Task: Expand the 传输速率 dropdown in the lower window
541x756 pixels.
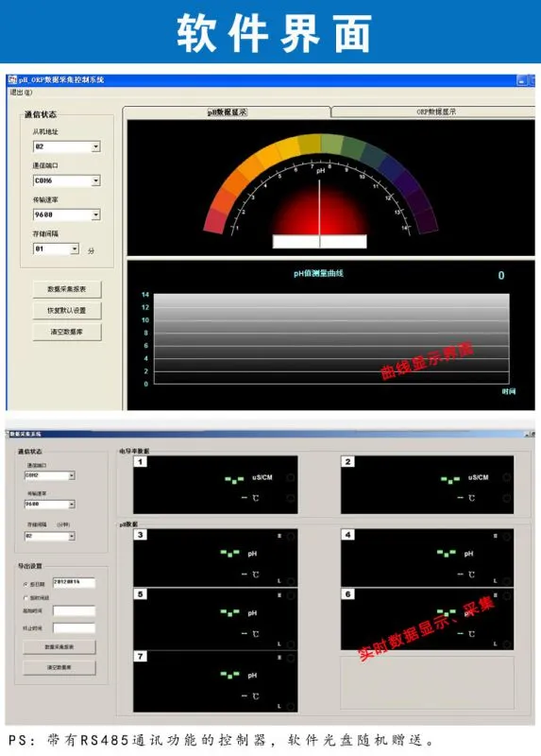Action: click(x=72, y=505)
